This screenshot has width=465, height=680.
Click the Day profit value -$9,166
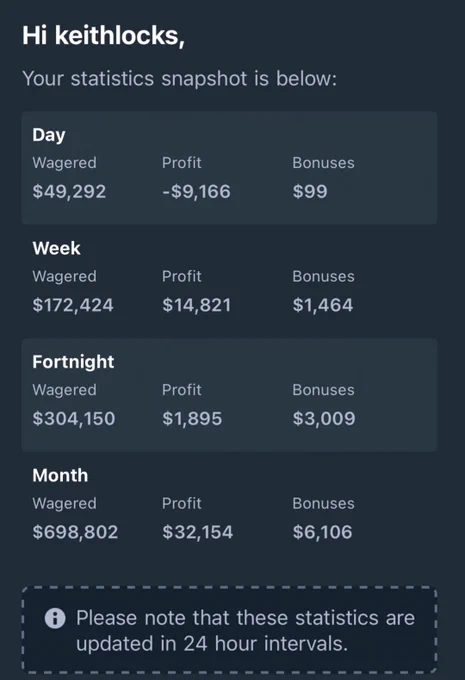pos(196,192)
